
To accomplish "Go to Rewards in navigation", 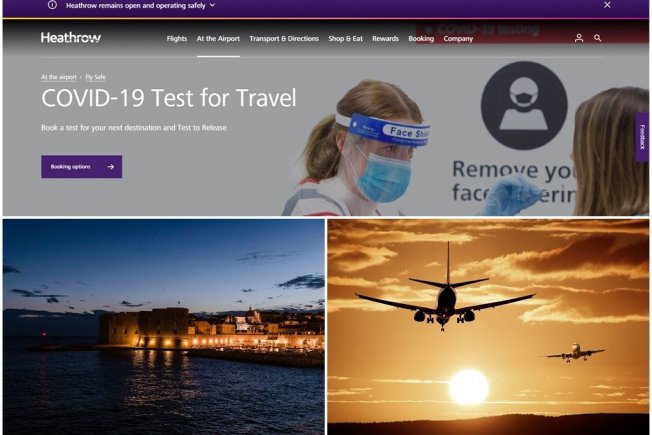I will pyautogui.click(x=385, y=39).
